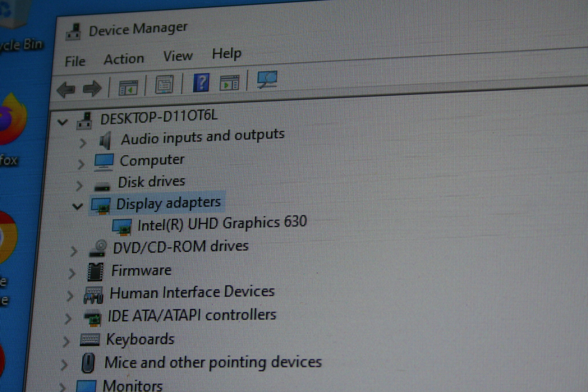Open the Help menu
588x392 pixels.
pyautogui.click(x=226, y=54)
